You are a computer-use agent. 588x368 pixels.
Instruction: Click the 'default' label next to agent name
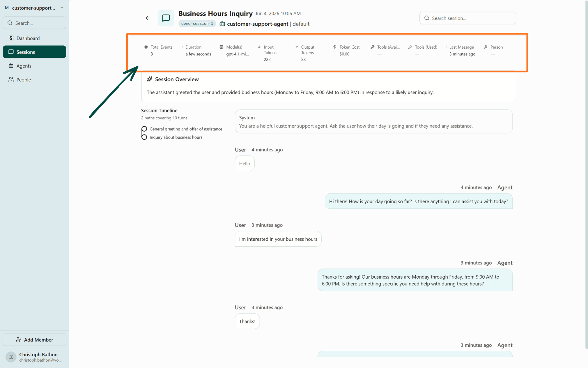click(x=301, y=24)
